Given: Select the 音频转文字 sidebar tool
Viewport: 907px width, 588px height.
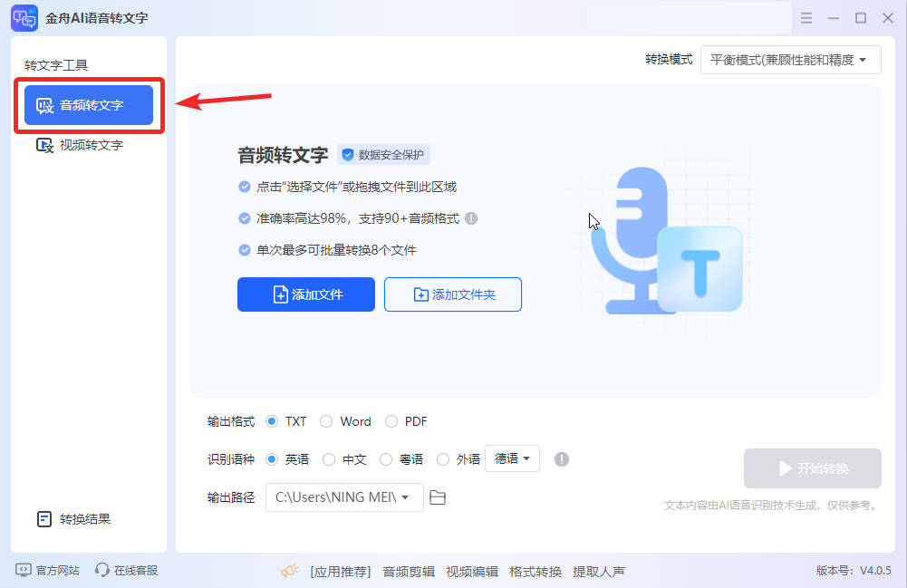Looking at the screenshot, I should click(x=89, y=105).
